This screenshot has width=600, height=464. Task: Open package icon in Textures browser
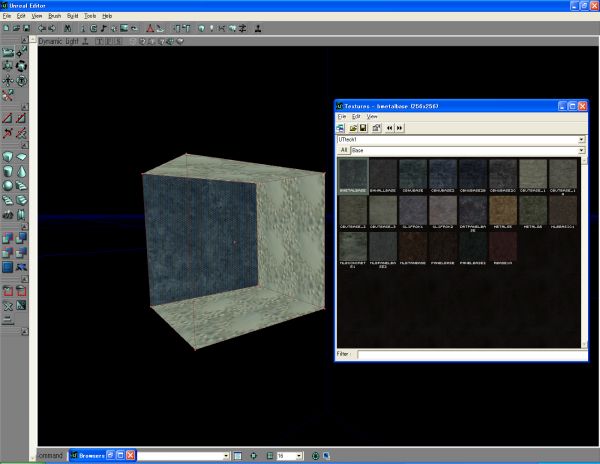tap(353, 128)
